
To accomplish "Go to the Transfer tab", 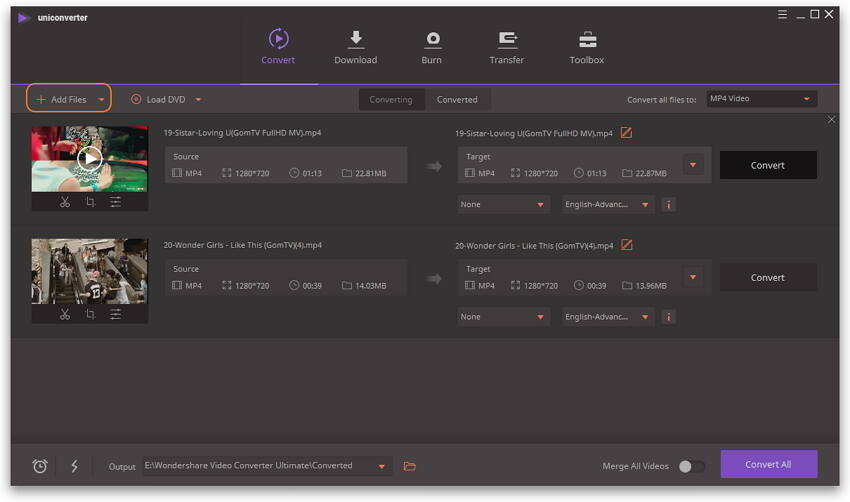I will (x=507, y=47).
